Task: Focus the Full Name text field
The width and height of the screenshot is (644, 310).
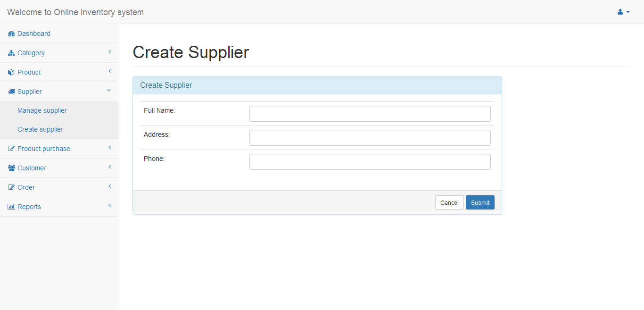Action: coord(370,114)
